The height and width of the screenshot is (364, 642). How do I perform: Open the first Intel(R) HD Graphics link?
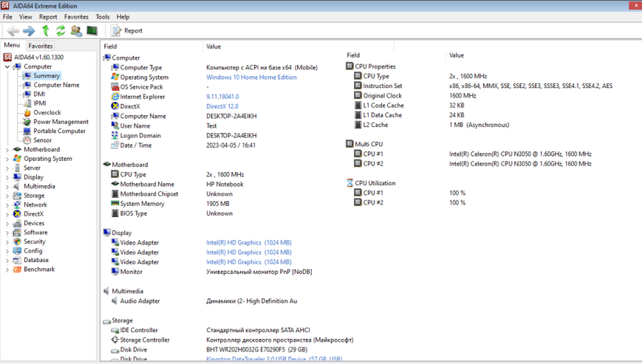pyautogui.click(x=248, y=242)
